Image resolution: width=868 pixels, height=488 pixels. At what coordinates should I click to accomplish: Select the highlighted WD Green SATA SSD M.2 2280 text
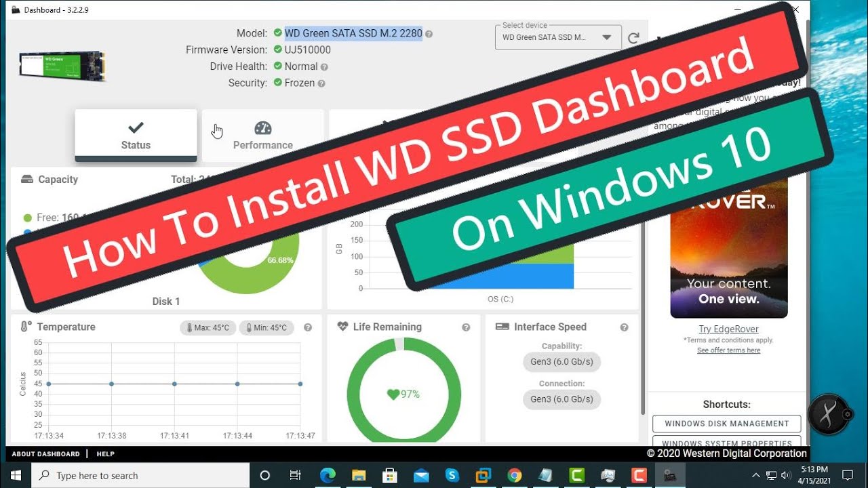click(353, 33)
